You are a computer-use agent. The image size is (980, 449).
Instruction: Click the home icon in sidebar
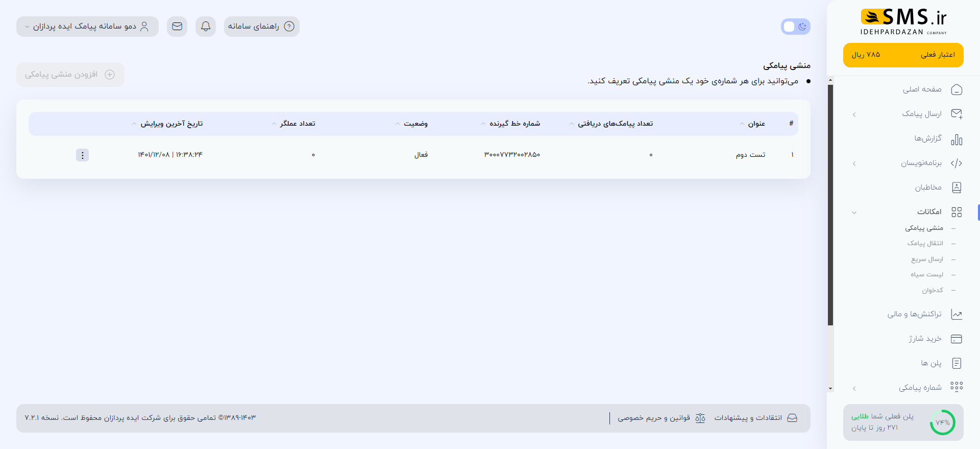point(957,90)
